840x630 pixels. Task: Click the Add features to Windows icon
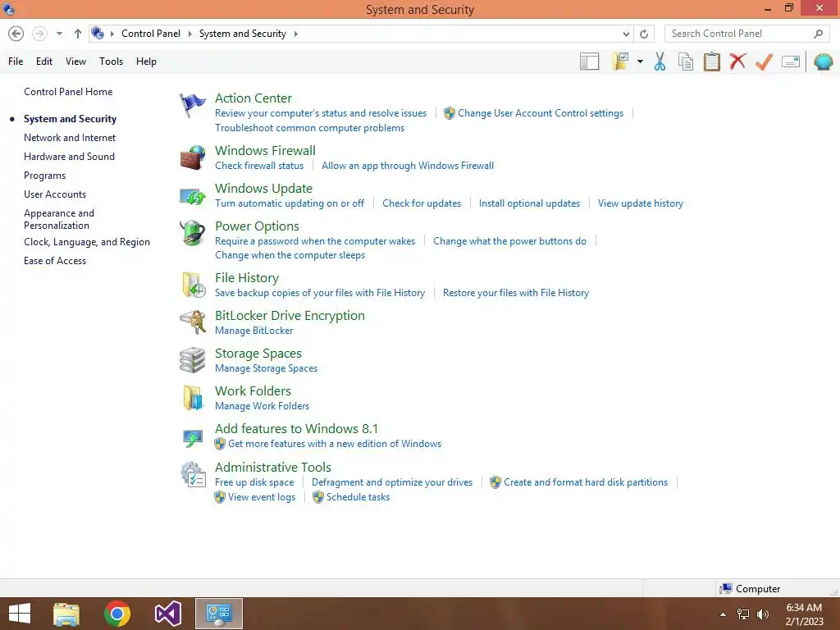192,438
